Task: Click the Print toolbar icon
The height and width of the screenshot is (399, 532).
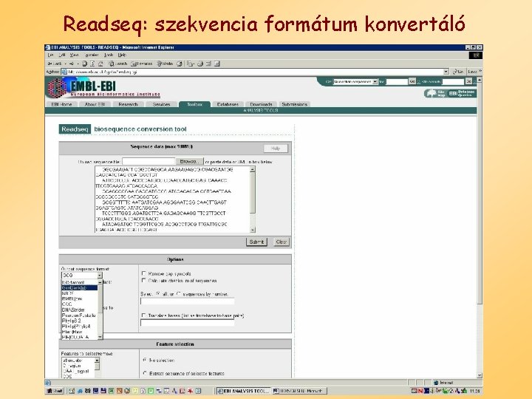Action: (x=200, y=64)
